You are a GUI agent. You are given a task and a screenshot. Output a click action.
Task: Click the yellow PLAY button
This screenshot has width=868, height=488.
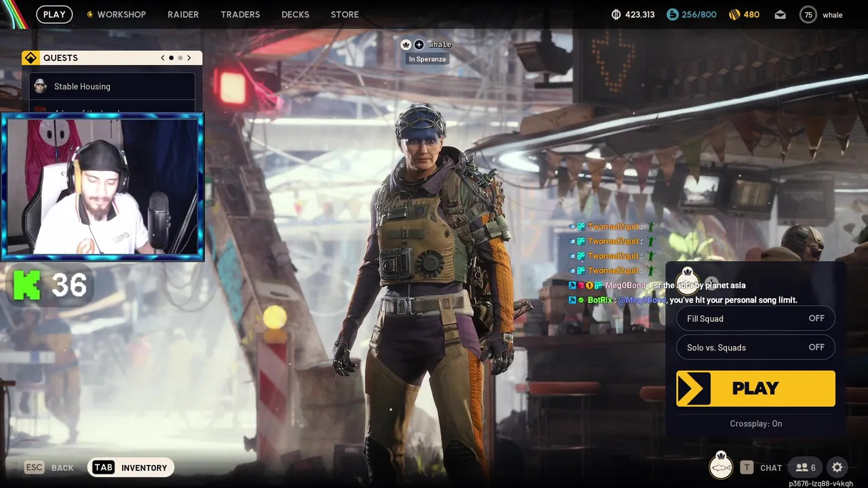[755, 388]
